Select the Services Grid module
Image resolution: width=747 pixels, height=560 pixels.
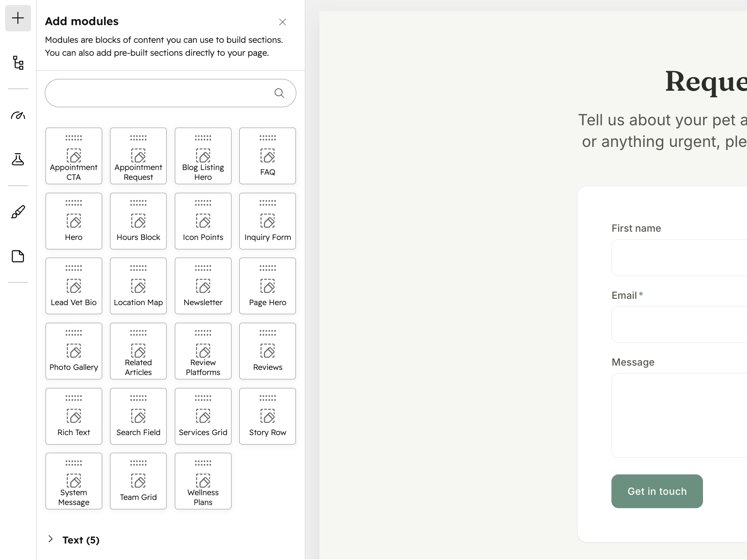[203, 416]
